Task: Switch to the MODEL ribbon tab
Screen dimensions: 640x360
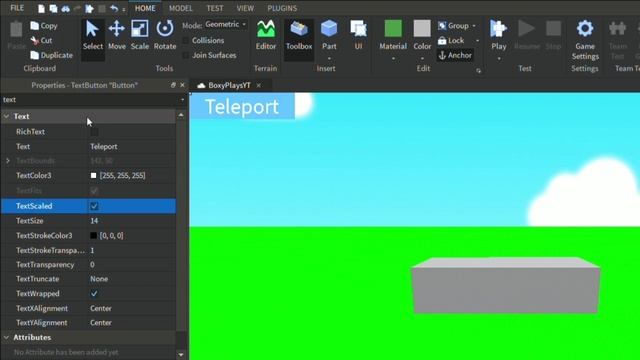Action: (180, 8)
